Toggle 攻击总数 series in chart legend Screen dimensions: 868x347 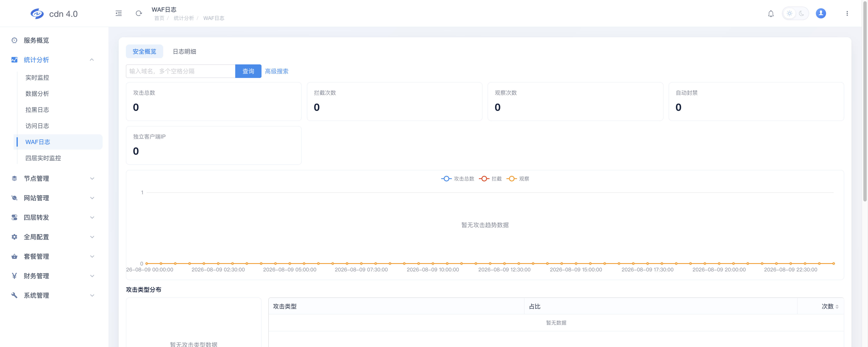[x=458, y=179]
